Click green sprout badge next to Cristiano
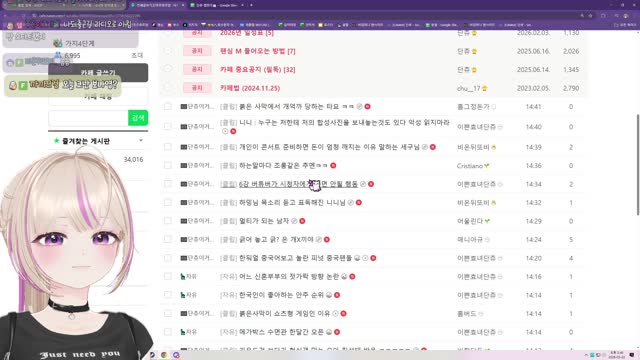The height and width of the screenshot is (360, 640). [x=487, y=166]
